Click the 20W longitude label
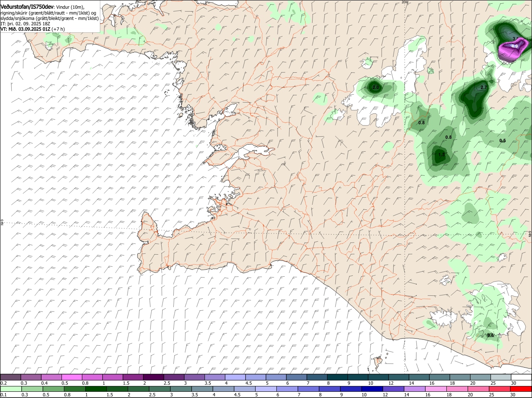Viewport: 532px width, 398px height. 405,2
